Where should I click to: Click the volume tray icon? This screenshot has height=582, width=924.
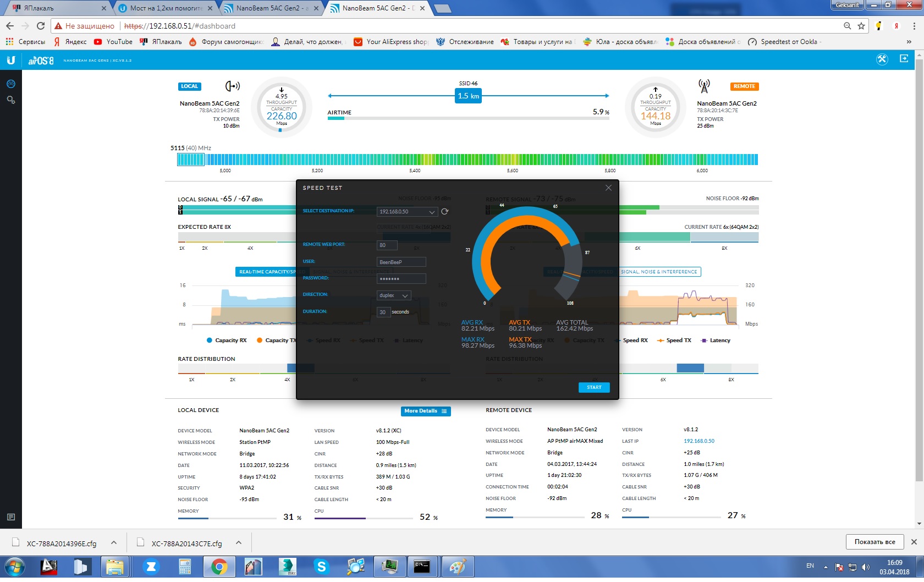pyautogui.click(x=865, y=567)
